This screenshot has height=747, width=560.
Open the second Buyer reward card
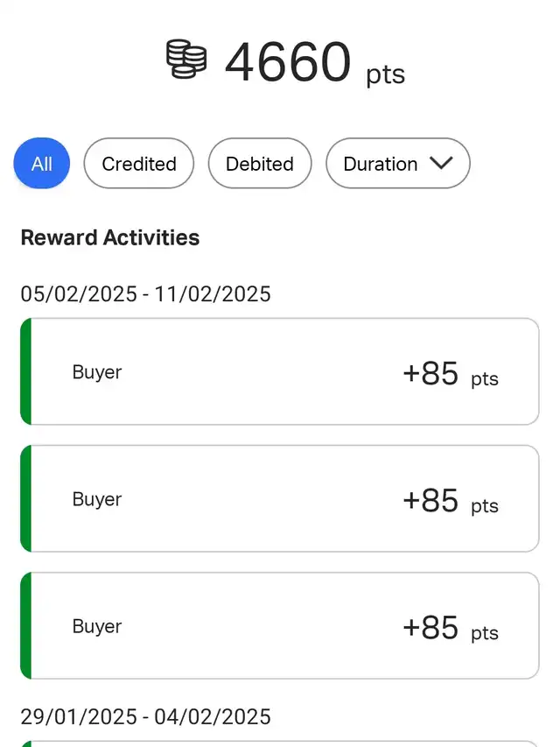click(279, 499)
